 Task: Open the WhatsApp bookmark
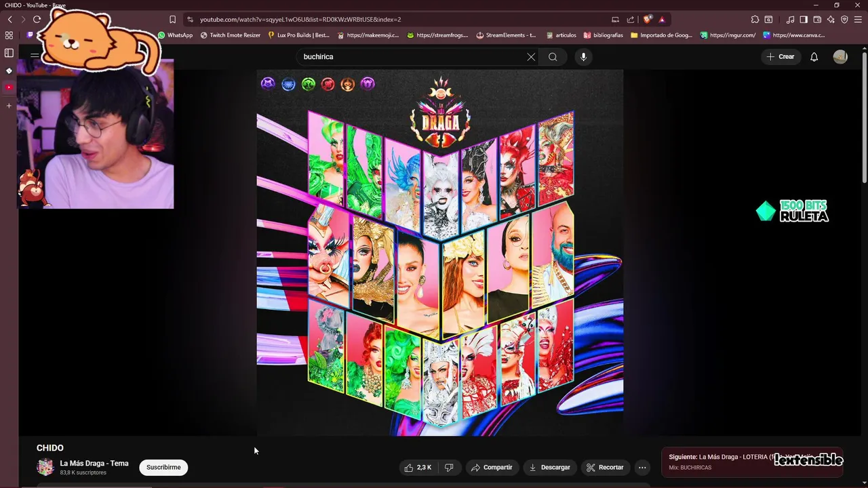pyautogui.click(x=176, y=35)
